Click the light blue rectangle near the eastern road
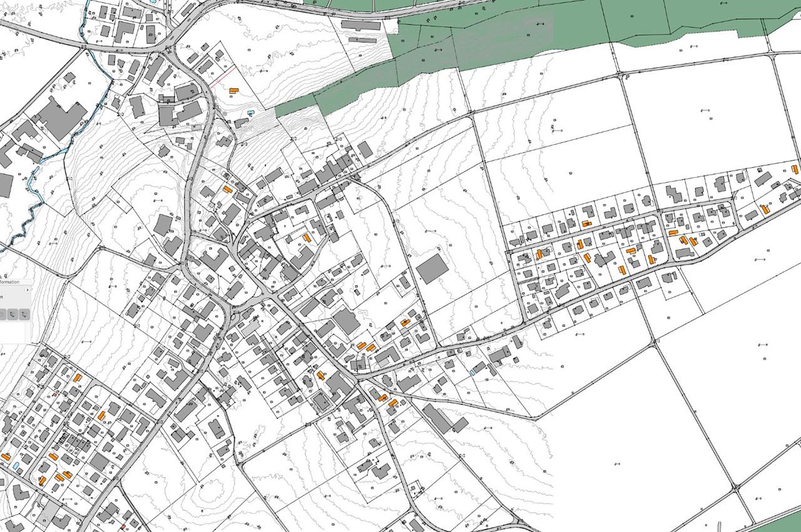This screenshot has width=801, height=532. (474, 372)
